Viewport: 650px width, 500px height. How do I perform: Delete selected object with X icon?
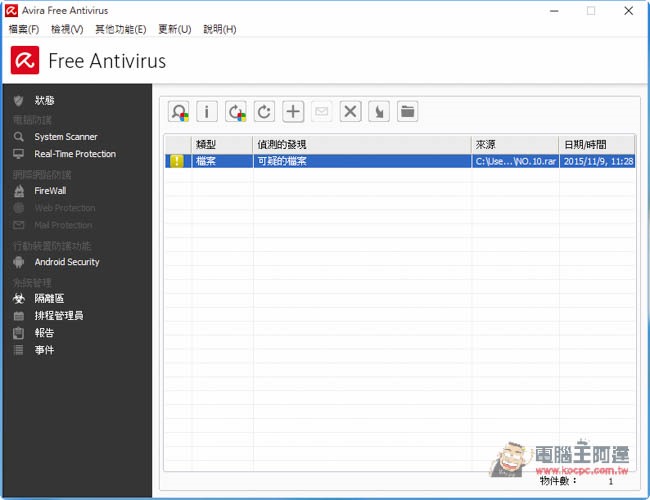click(350, 112)
